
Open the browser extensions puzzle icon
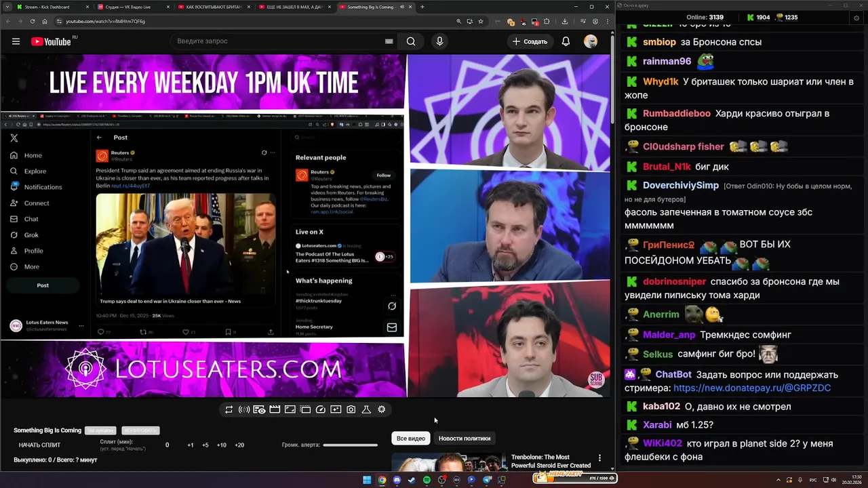pos(547,21)
